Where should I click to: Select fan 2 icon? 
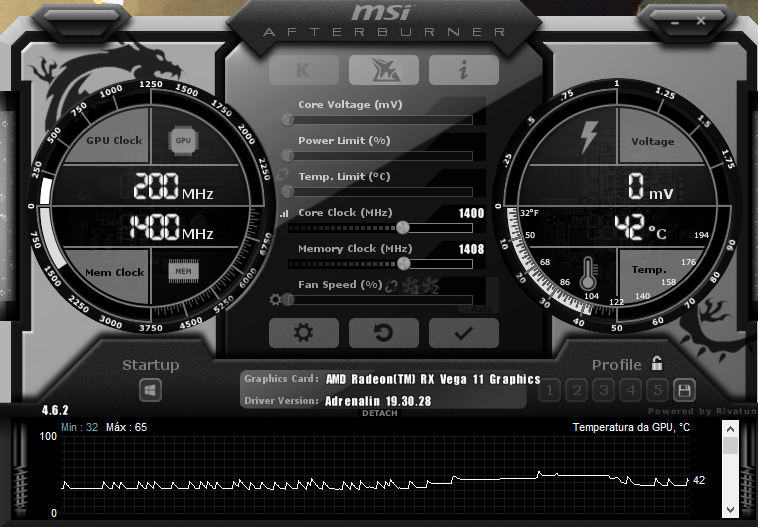(x=431, y=286)
